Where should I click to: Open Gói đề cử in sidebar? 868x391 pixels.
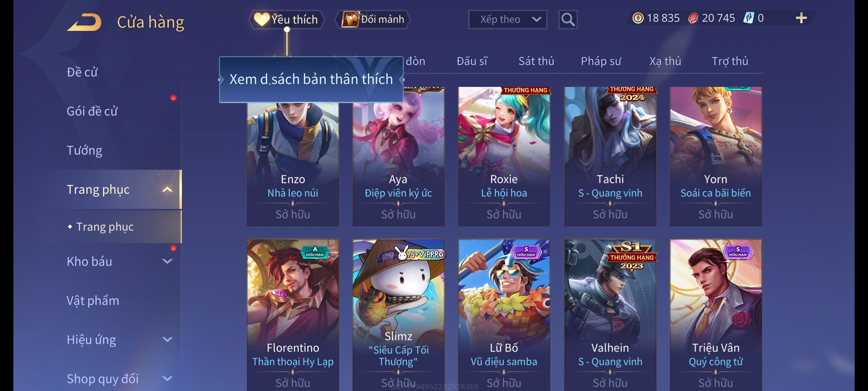tap(92, 111)
